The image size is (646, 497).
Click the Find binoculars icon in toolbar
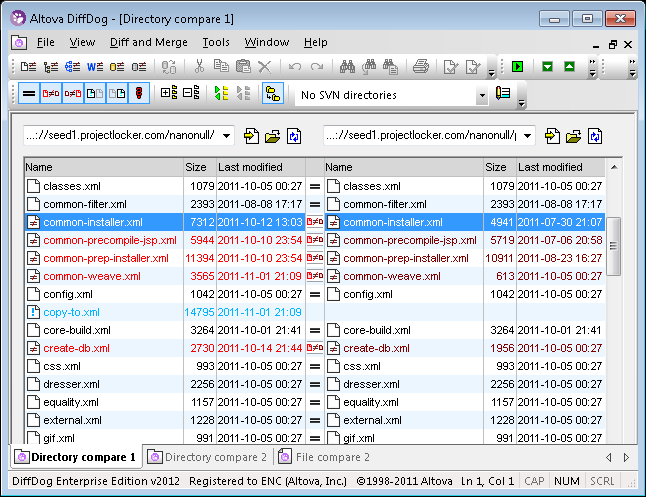click(x=347, y=67)
